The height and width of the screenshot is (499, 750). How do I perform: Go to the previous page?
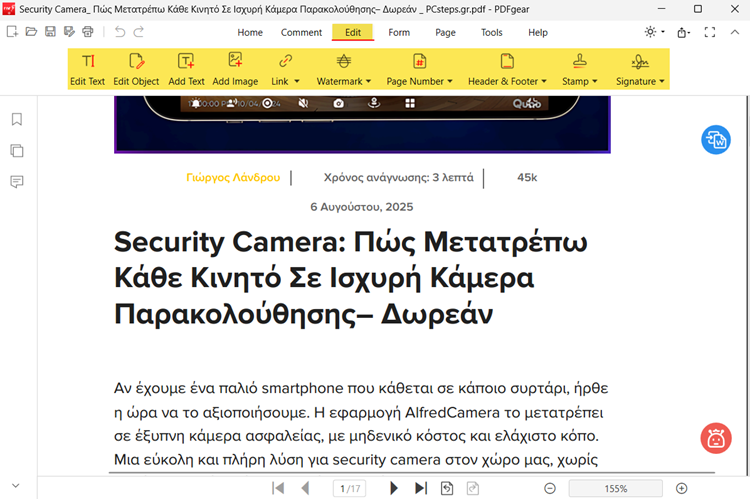(305, 488)
